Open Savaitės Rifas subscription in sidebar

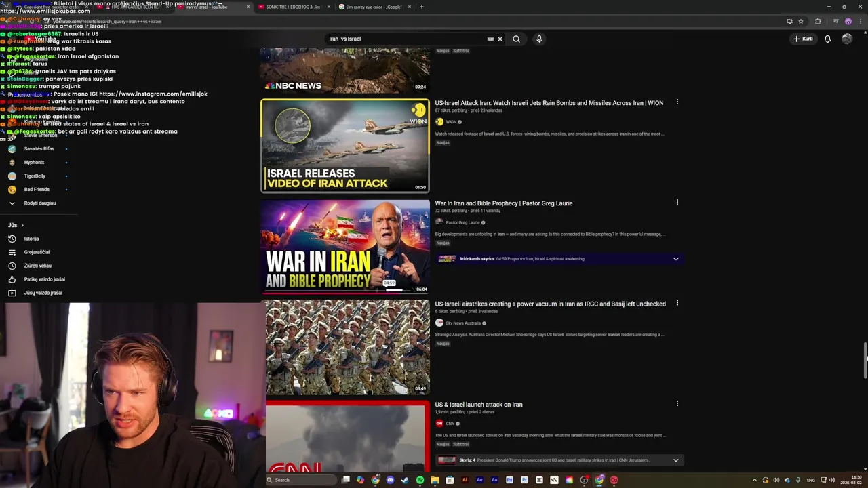click(39, 148)
